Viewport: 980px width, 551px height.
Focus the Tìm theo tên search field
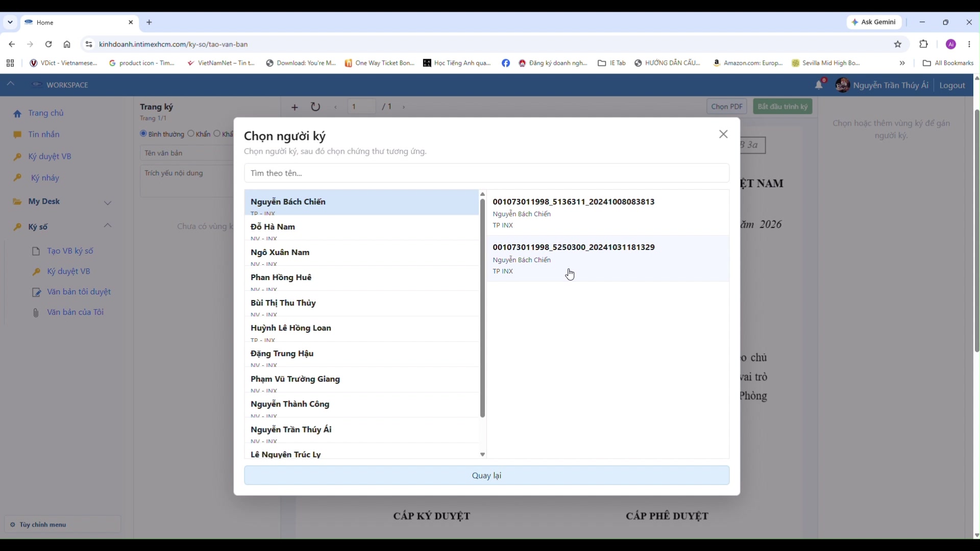(486, 173)
